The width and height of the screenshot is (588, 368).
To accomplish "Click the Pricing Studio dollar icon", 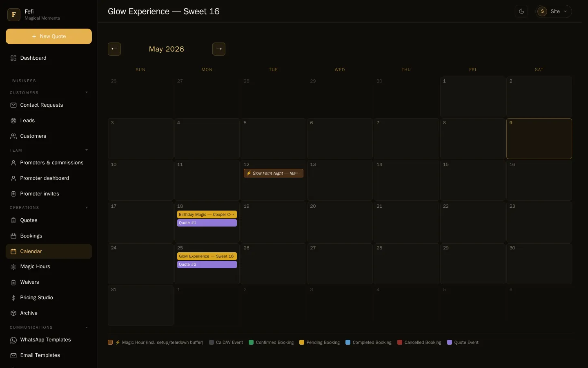I will (x=13, y=298).
